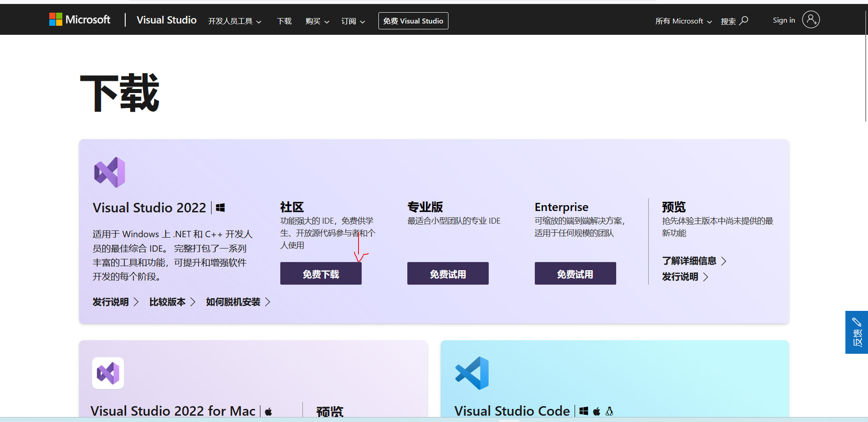Click the 社区 edition heading
The height and width of the screenshot is (422, 868).
point(292,207)
